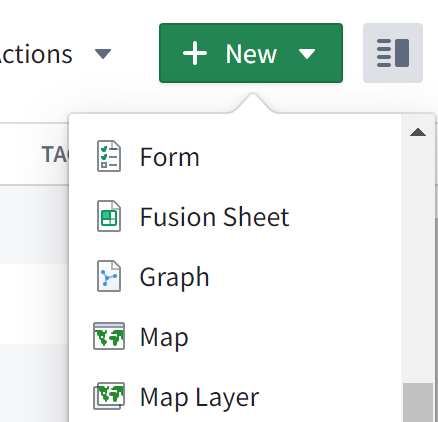Open the green New button

click(251, 53)
